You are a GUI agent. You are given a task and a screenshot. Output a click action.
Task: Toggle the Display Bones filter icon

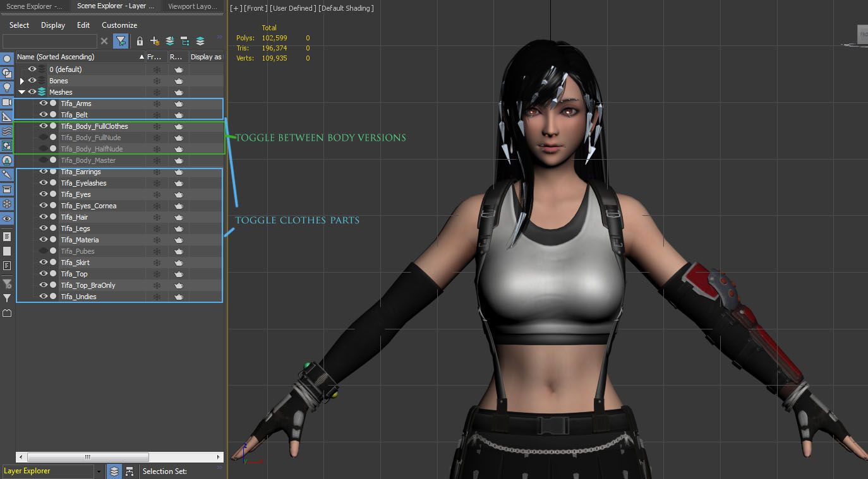point(7,175)
